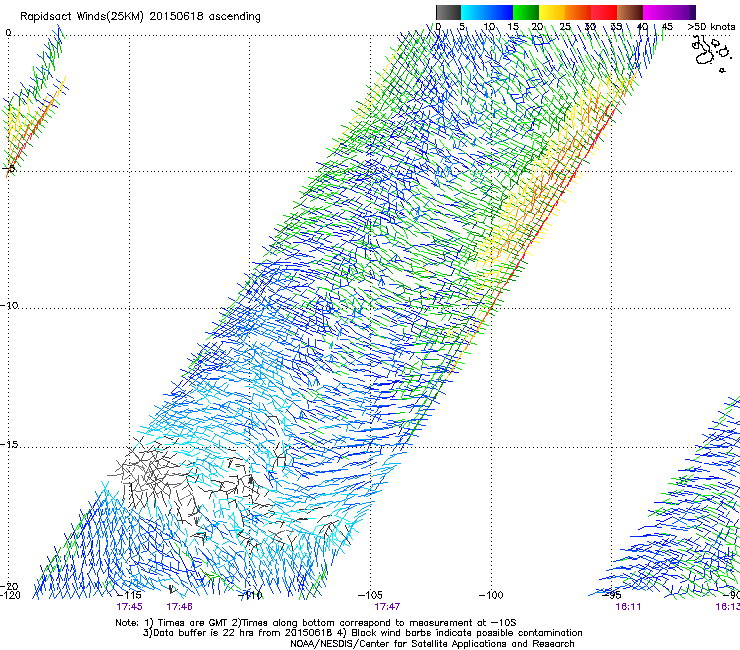Click the longitude label '-115'

click(x=129, y=595)
